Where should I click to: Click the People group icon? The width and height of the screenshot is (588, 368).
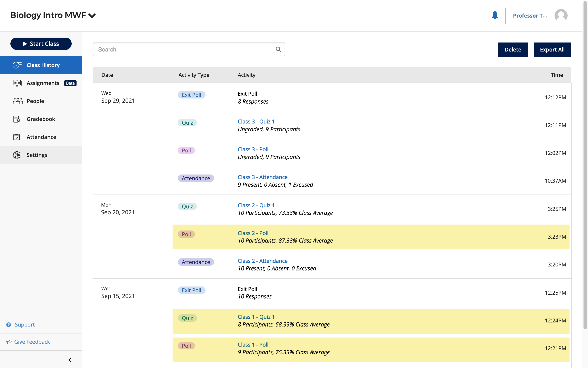[x=18, y=101]
